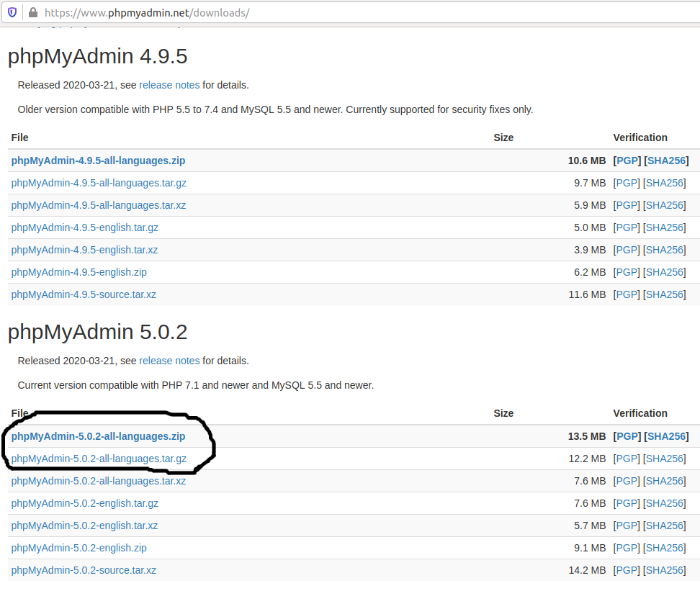Download phpMyAdmin-4.9.5-source.tar.xz

tap(84, 294)
